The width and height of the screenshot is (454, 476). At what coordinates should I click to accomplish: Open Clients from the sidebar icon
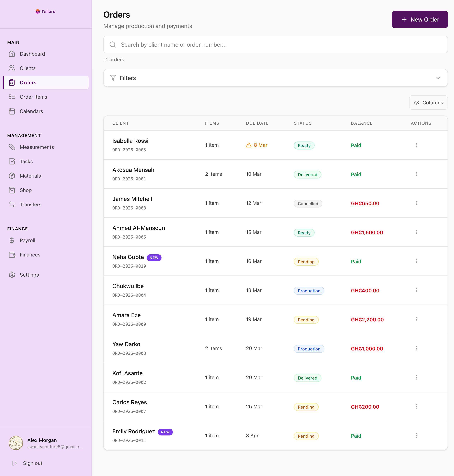[12, 68]
